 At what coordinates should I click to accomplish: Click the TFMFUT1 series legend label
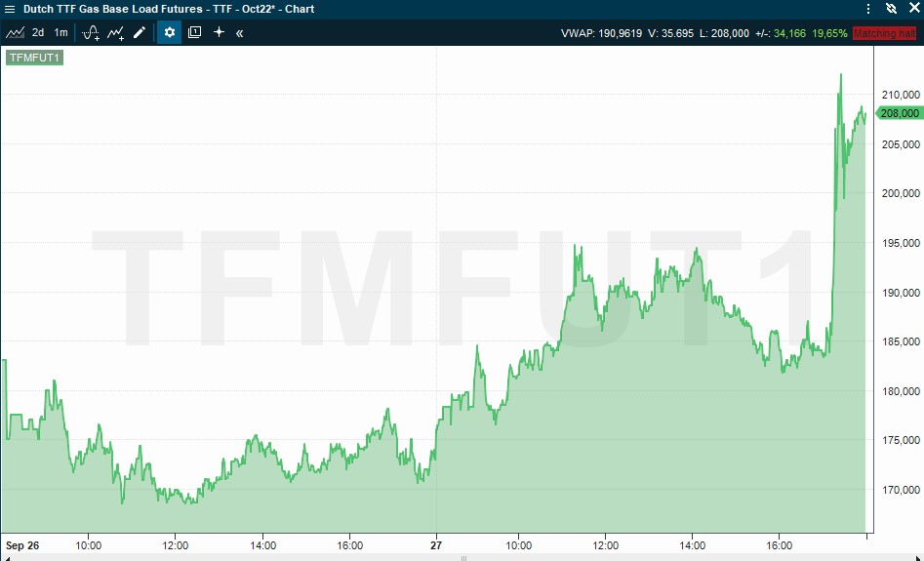click(34, 58)
